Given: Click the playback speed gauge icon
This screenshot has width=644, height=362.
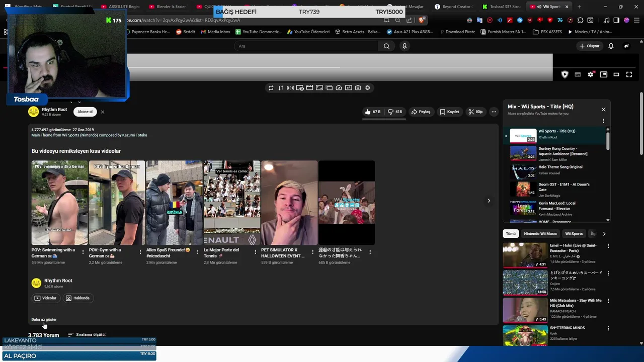Looking at the screenshot, I should point(339,87).
